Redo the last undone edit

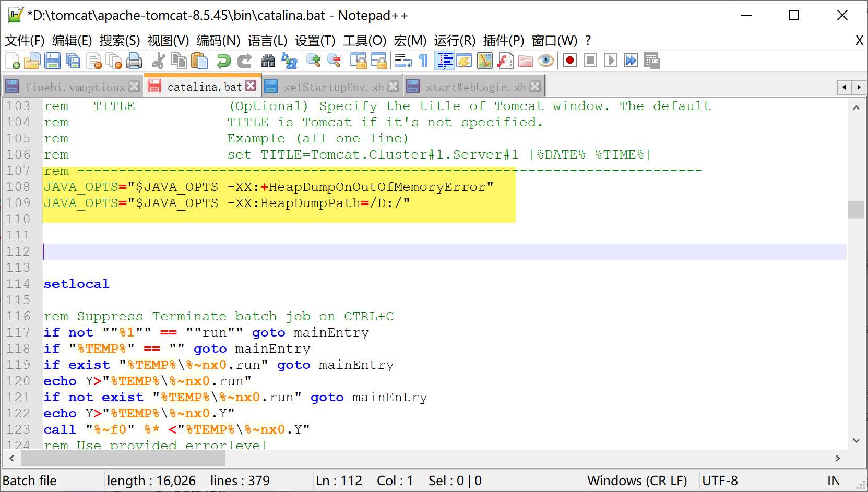244,61
